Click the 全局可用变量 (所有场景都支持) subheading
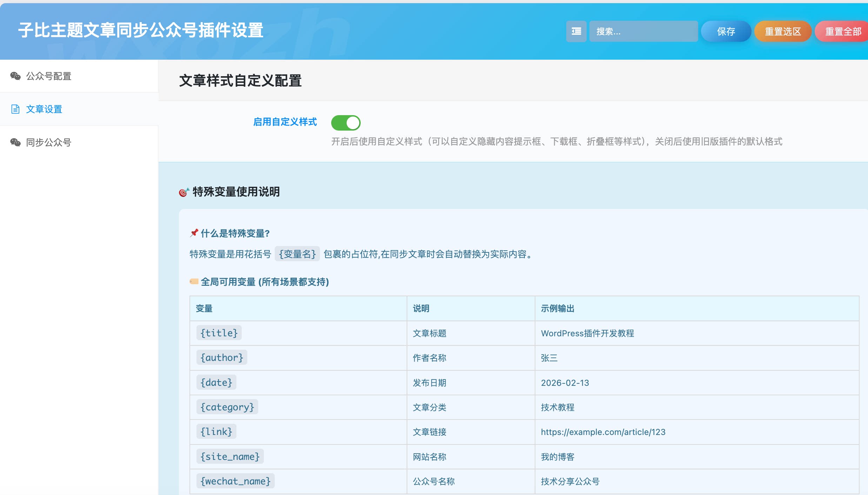This screenshot has height=495, width=868. click(x=265, y=282)
